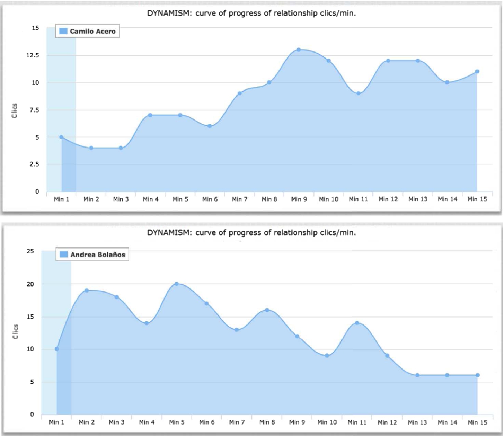Click 'Min 8' axis label under Andrea Bolaños' chart

267,422
